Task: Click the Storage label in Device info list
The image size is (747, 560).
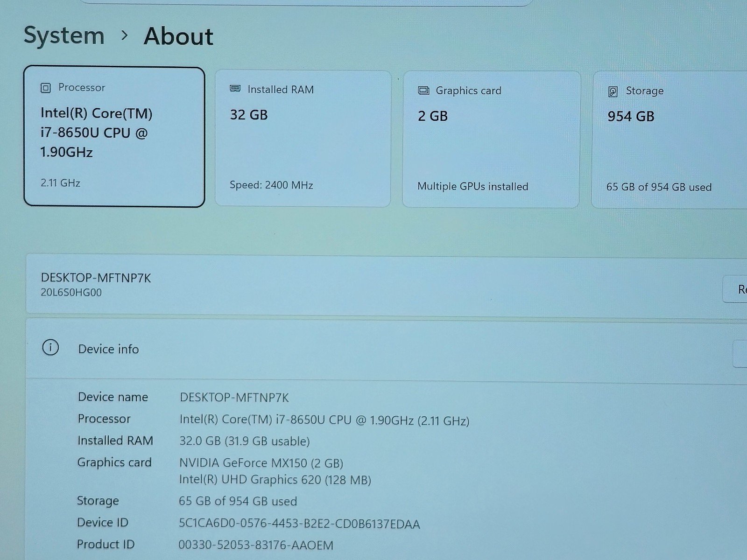Action: pos(98,501)
